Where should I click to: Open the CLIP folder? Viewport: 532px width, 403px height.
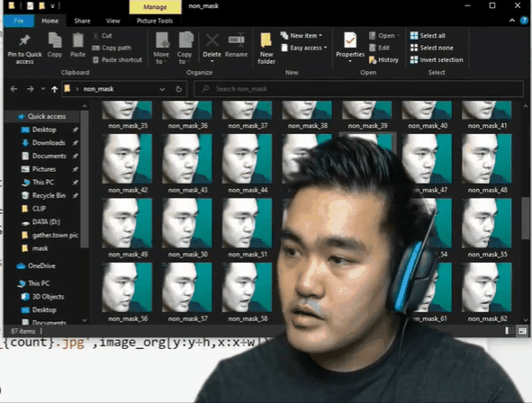[39, 209]
